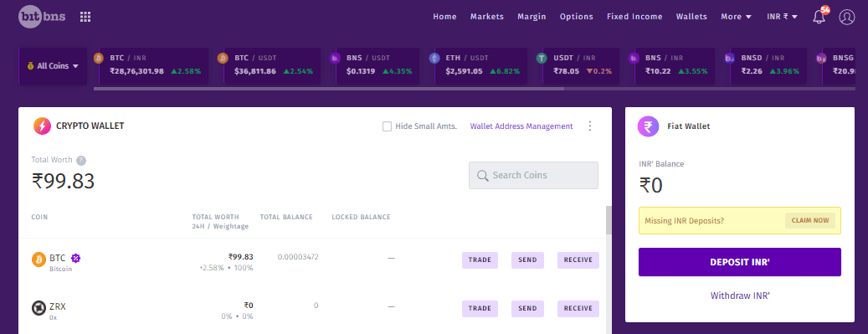The height and width of the screenshot is (334, 868).
Task: Click SEND in the ZRX row
Action: click(527, 309)
